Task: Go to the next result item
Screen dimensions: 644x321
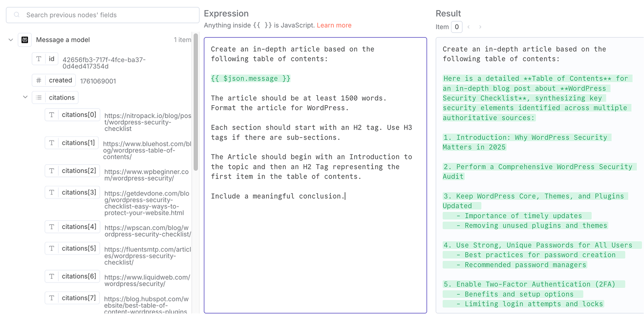Action: point(480,27)
